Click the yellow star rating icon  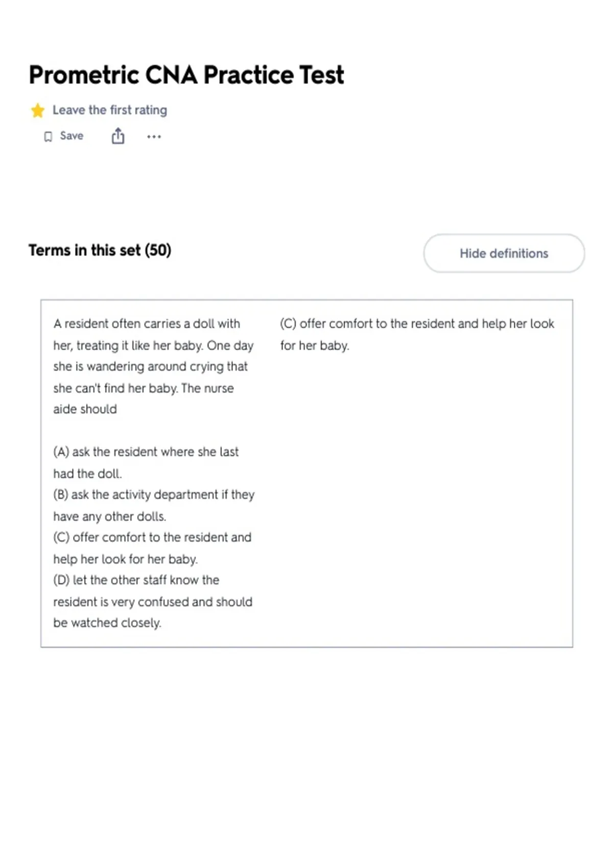tap(37, 110)
